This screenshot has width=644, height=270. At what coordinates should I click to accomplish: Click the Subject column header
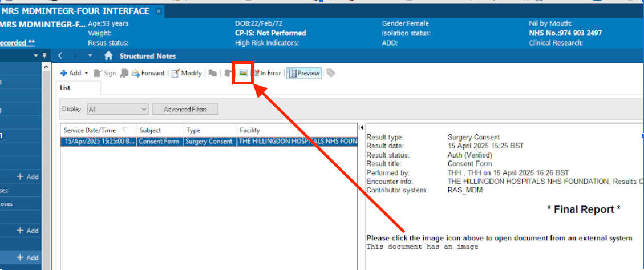click(x=160, y=130)
